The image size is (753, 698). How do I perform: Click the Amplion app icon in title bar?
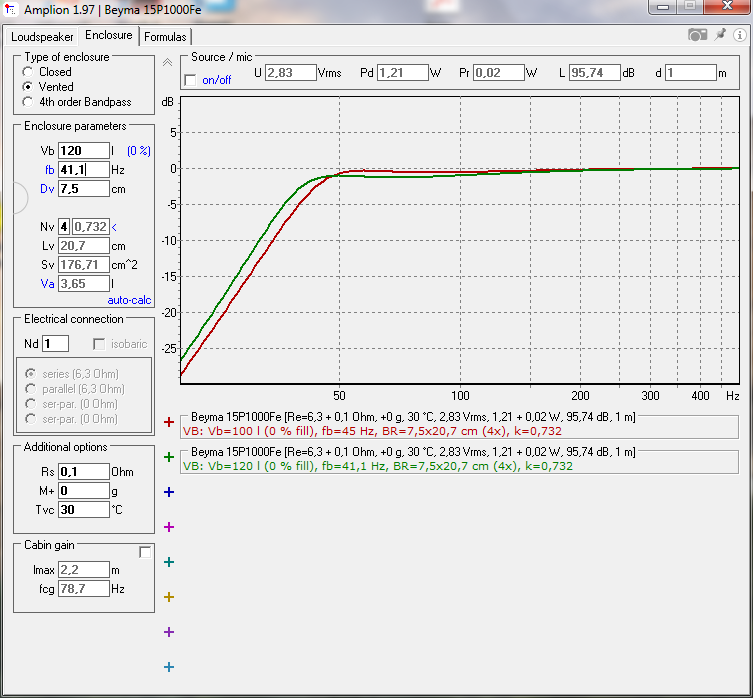(10, 9)
